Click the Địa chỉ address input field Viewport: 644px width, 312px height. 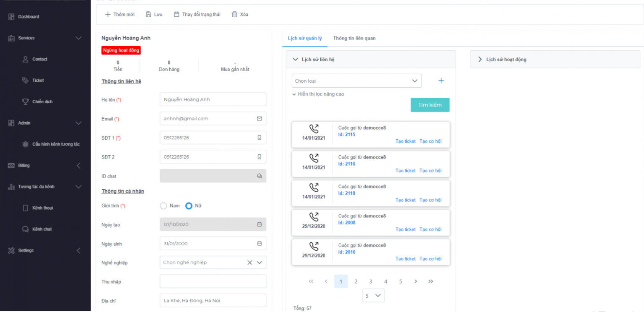click(x=213, y=301)
